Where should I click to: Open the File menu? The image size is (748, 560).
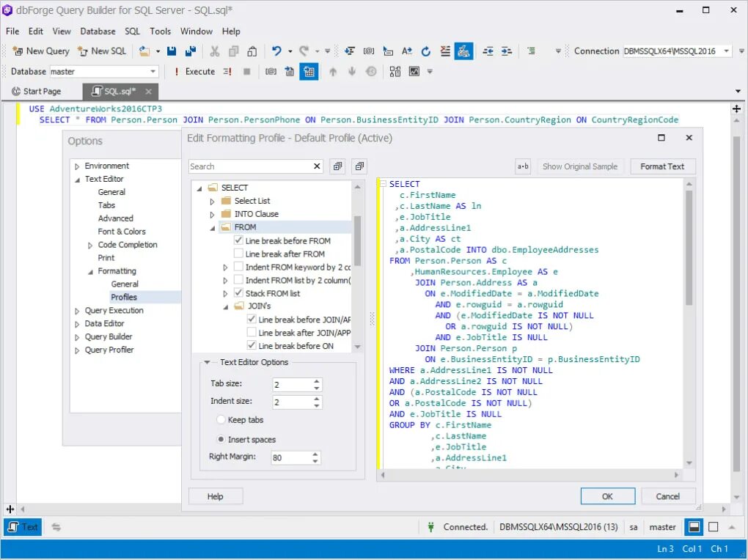(x=12, y=32)
